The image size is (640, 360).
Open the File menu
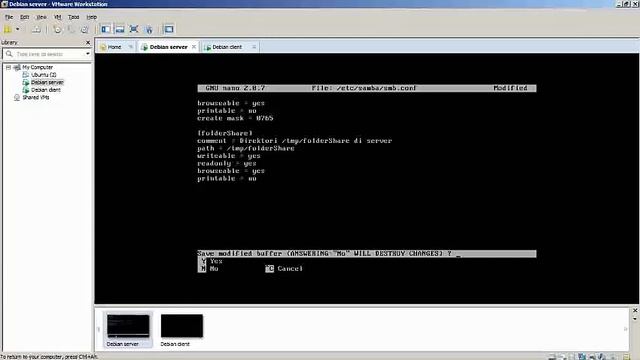tap(9, 17)
